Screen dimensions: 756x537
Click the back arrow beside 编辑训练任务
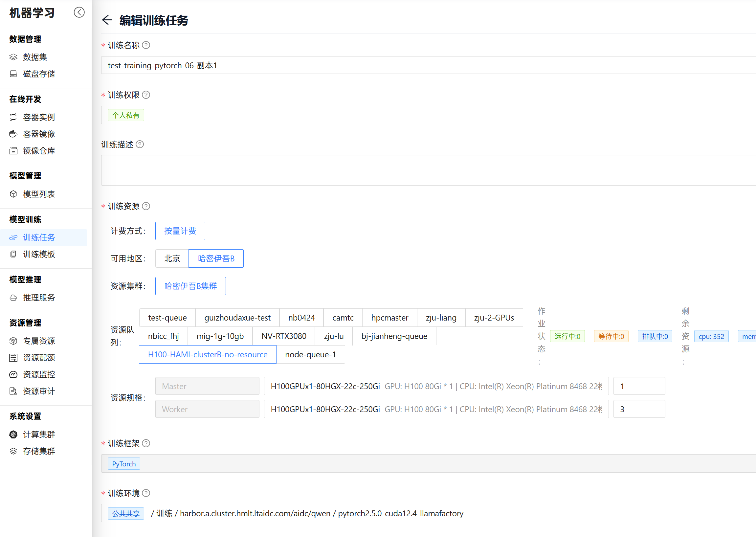107,20
